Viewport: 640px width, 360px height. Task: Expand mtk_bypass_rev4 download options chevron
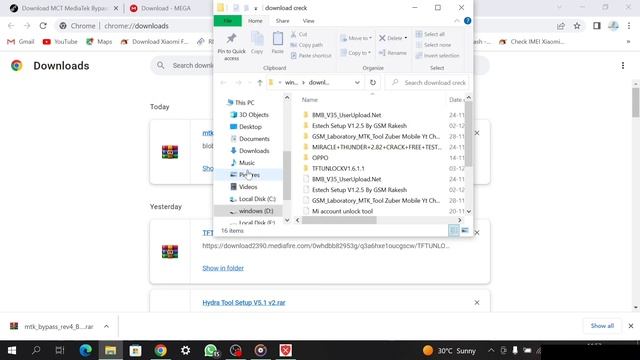106,327
